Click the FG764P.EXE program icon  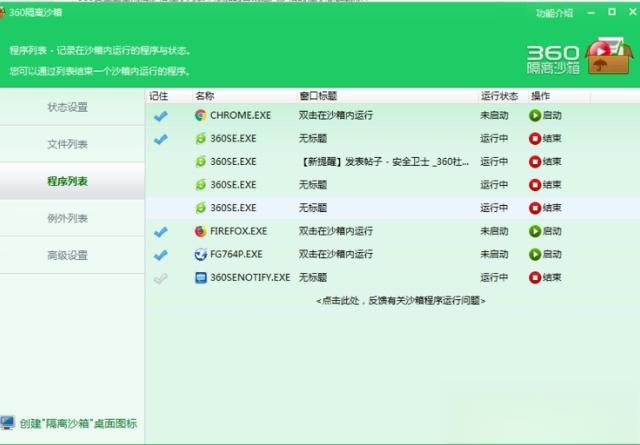pos(200,254)
